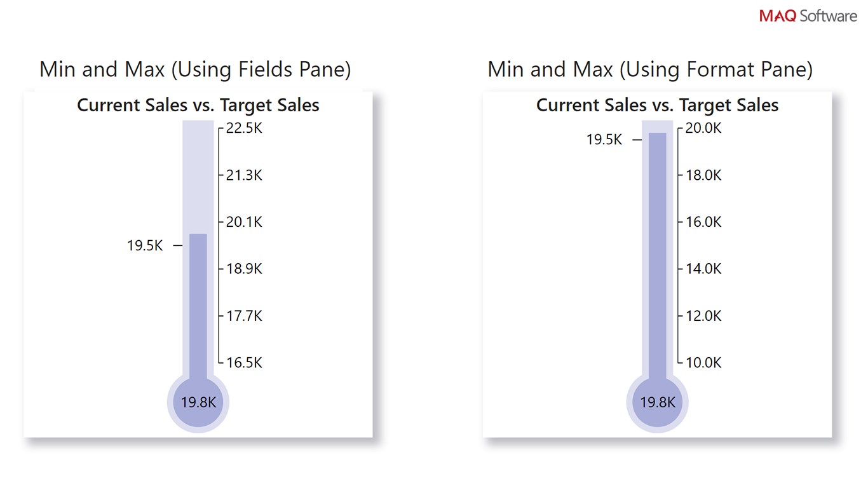This screenshot has width=868, height=488.
Task: Click the 20.0K axis maximum label
Action: [703, 128]
